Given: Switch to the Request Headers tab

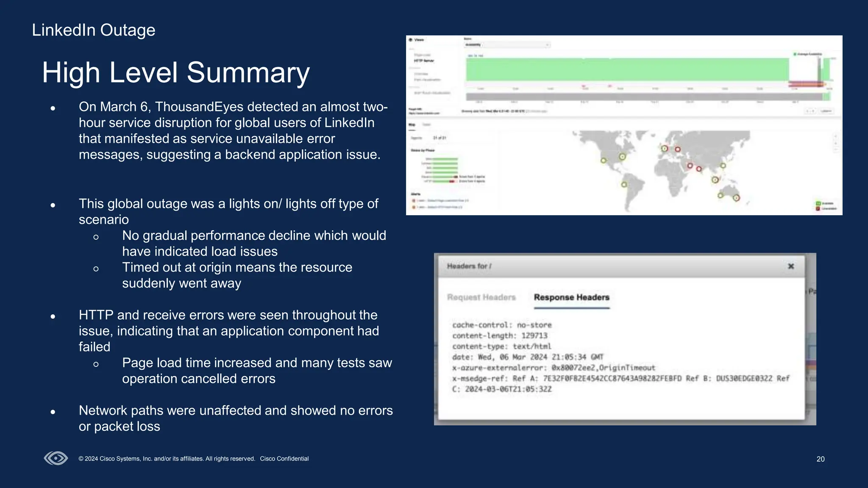Looking at the screenshot, I should coord(481,297).
